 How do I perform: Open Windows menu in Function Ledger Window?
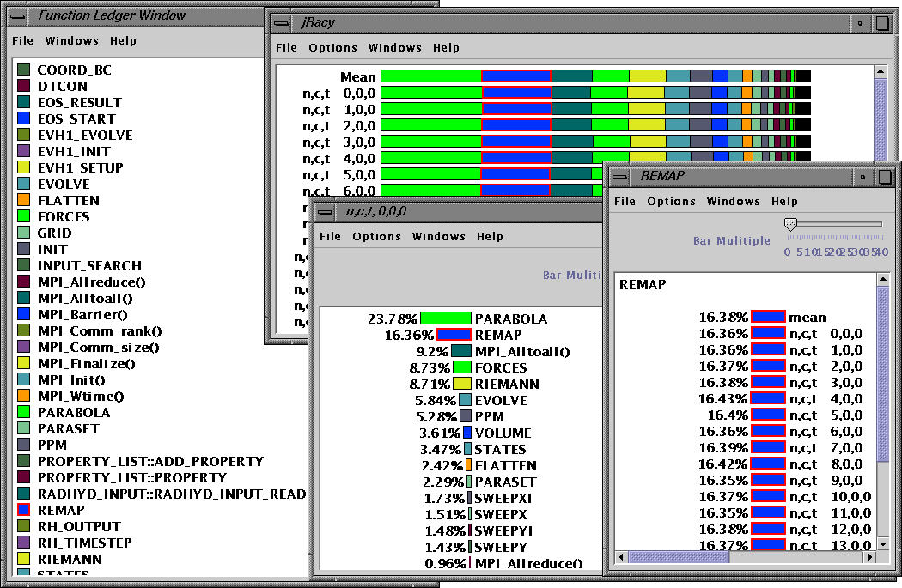click(x=72, y=41)
